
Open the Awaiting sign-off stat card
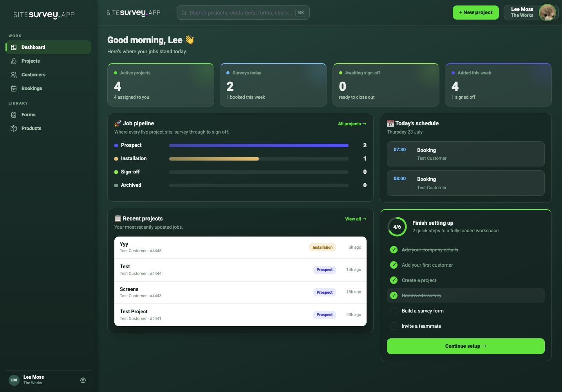[x=386, y=85]
